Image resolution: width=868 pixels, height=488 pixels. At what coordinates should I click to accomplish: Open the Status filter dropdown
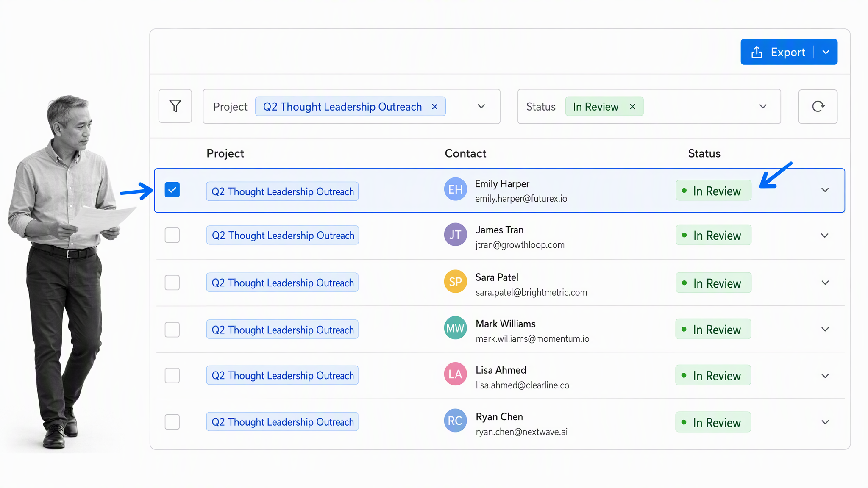point(763,106)
